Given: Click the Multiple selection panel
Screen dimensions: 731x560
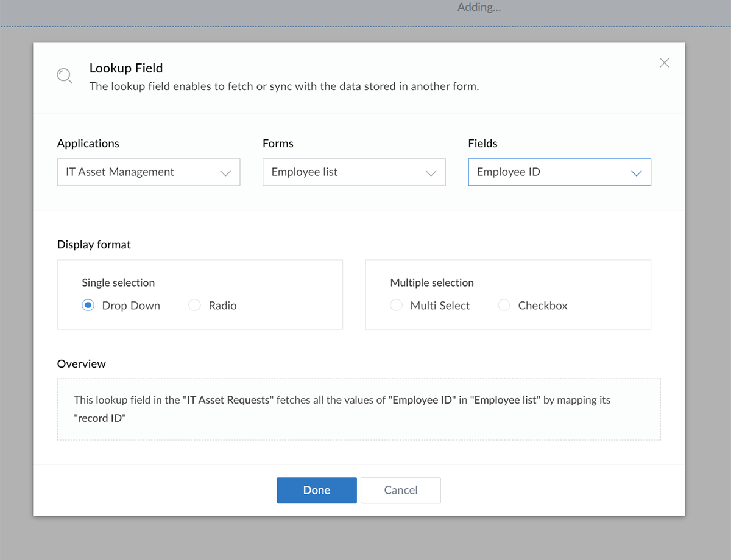Looking at the screenshot, I should [x=508, y=294].
